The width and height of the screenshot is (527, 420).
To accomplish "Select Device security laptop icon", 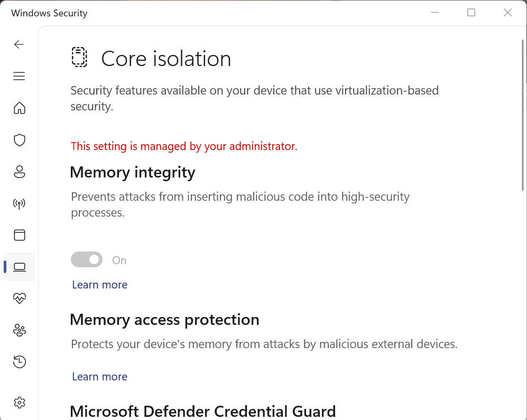I will pos(20,267).
